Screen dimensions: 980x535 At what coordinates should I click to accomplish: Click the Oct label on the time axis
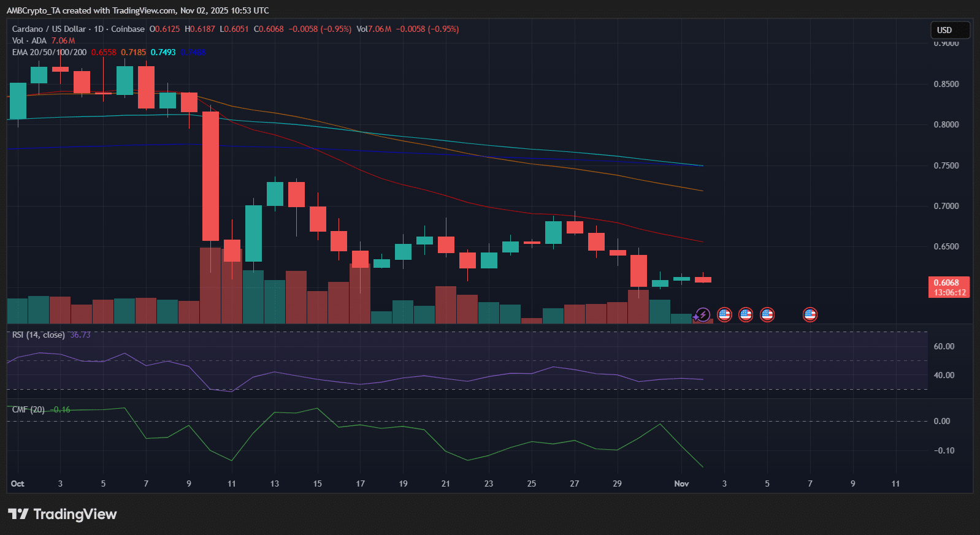pyautogui.click(x=17, y=484)
